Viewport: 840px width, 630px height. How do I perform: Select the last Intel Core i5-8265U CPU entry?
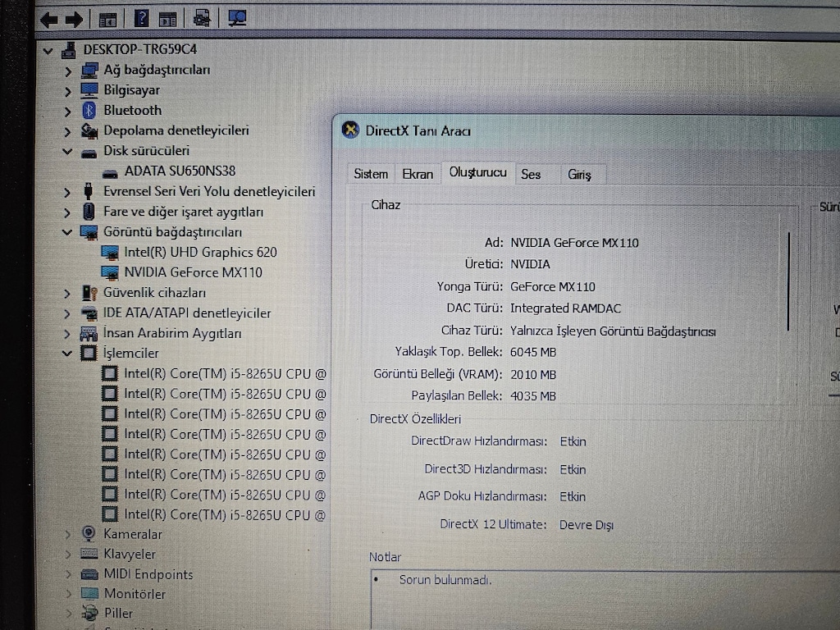coord(225,515)
